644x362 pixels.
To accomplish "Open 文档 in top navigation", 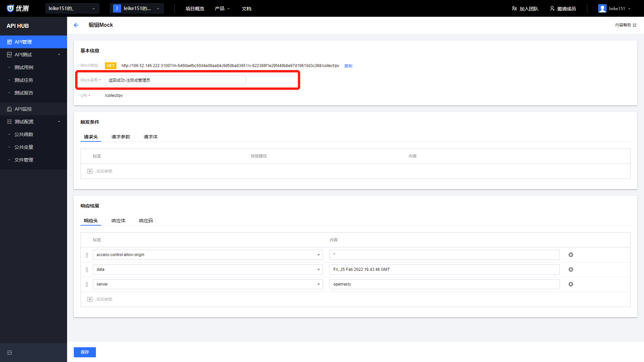I will pyautogui.click(x=247, y=9).
